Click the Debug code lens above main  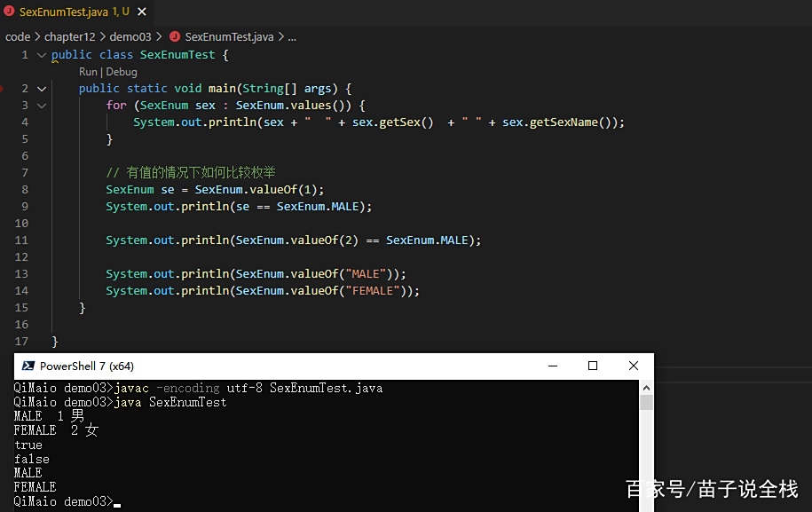(x=122, y=72)
